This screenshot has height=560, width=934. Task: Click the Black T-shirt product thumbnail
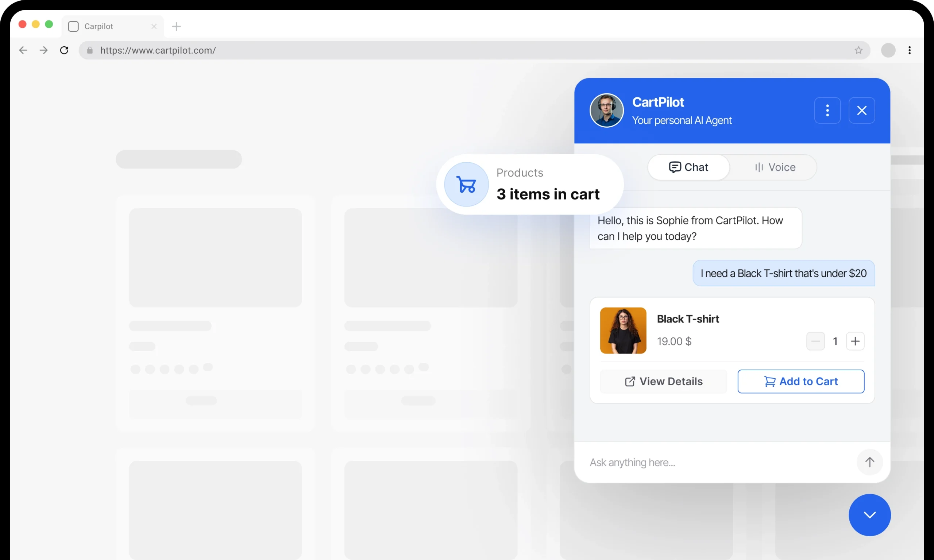(x=623, y=331)
